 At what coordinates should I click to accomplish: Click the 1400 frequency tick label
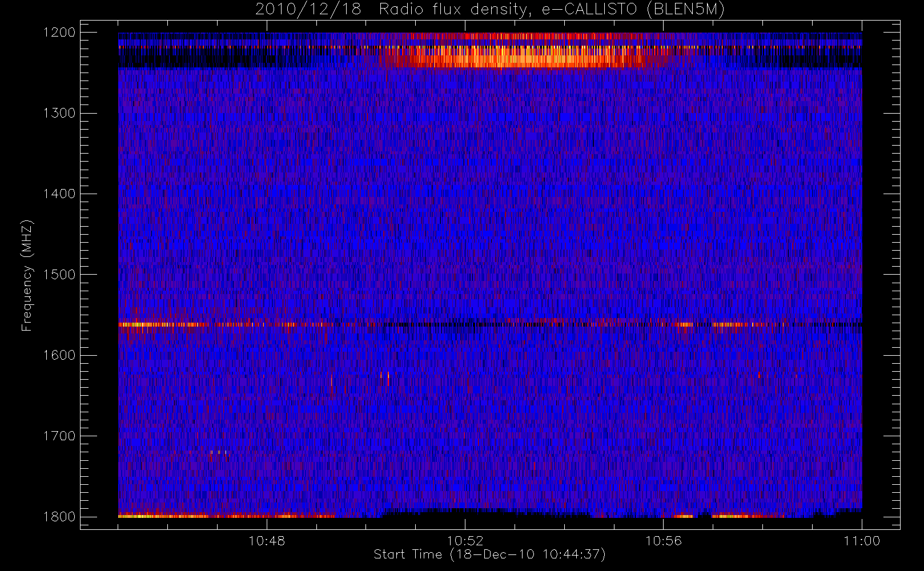click(59, 194)
